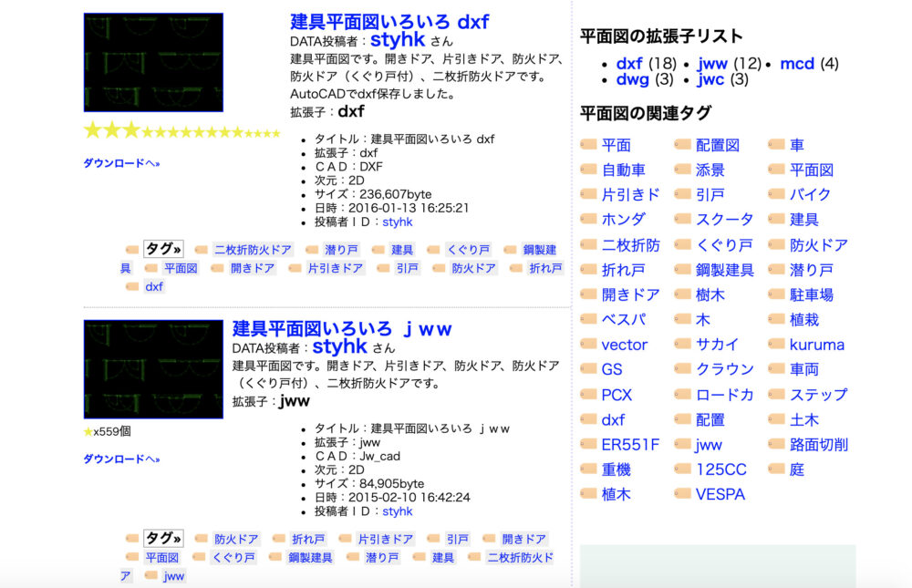Open the 建具平面図いろいろ jww title link
Screen dimensions: 912x588
pyautogui.click(x=342, y=328)
